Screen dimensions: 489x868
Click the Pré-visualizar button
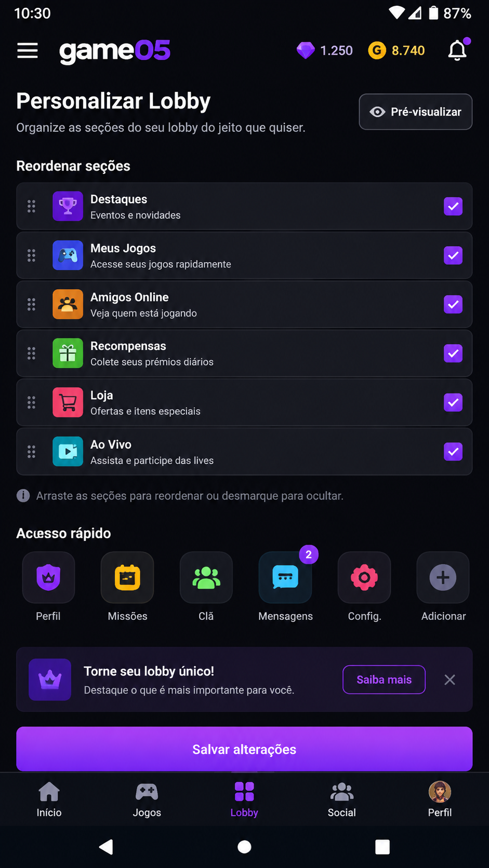pyautogui.click(x=416, y=112)
